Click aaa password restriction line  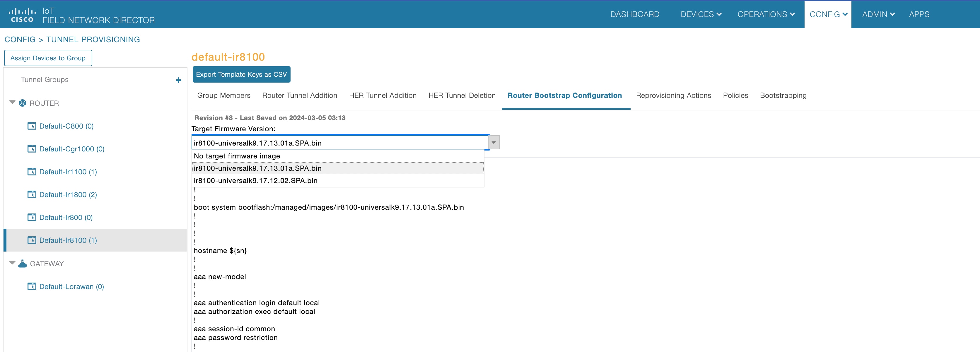[x=236, y=338]
